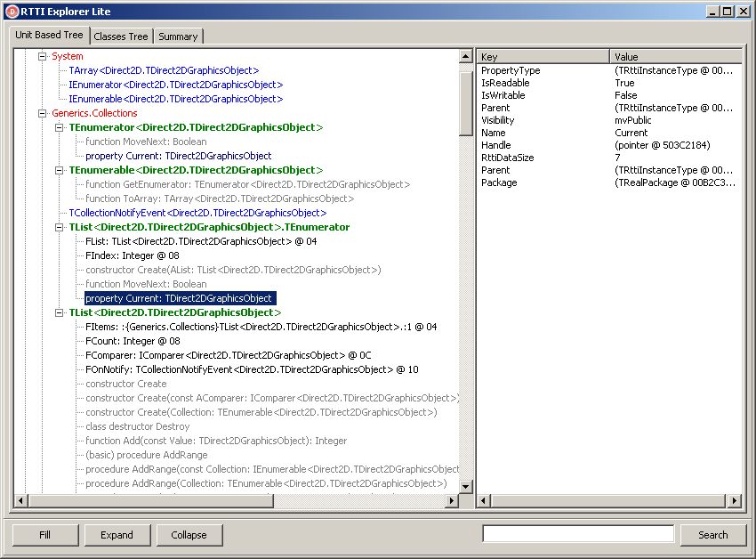Screen dimensions: 756x559
Task: Switch to the Classes Tree tab
Action: coord(120,36)
